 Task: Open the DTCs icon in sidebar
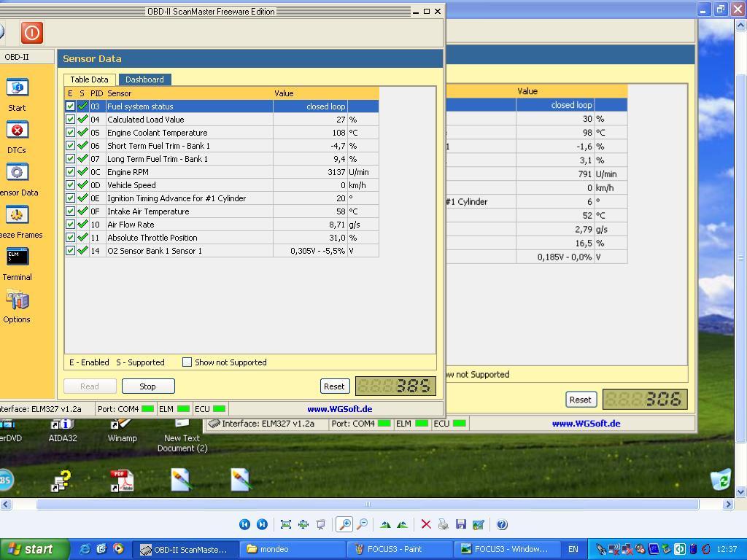click(x=18, y=130)
